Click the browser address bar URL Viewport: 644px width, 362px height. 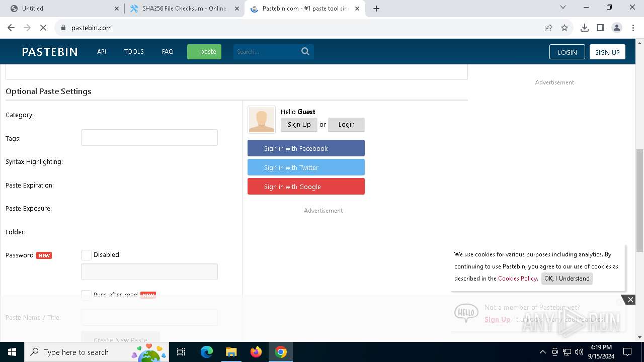(92, 28)
